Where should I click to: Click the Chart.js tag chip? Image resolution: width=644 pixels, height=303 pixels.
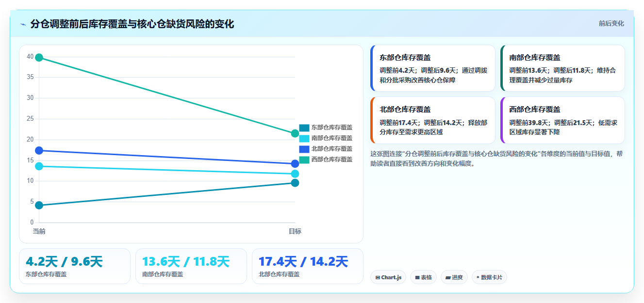388,277
